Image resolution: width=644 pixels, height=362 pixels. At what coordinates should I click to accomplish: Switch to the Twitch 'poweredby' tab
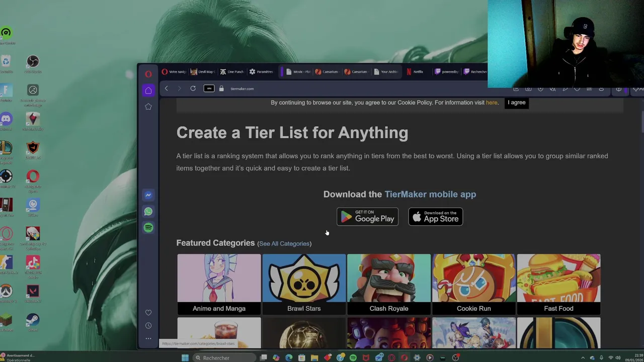pyautogui.click(x=446, y=72)
